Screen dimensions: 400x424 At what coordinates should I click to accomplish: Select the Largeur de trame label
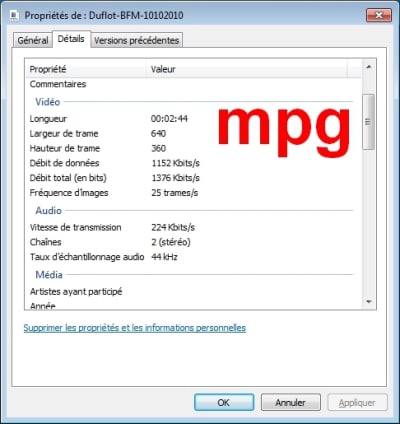64,133
